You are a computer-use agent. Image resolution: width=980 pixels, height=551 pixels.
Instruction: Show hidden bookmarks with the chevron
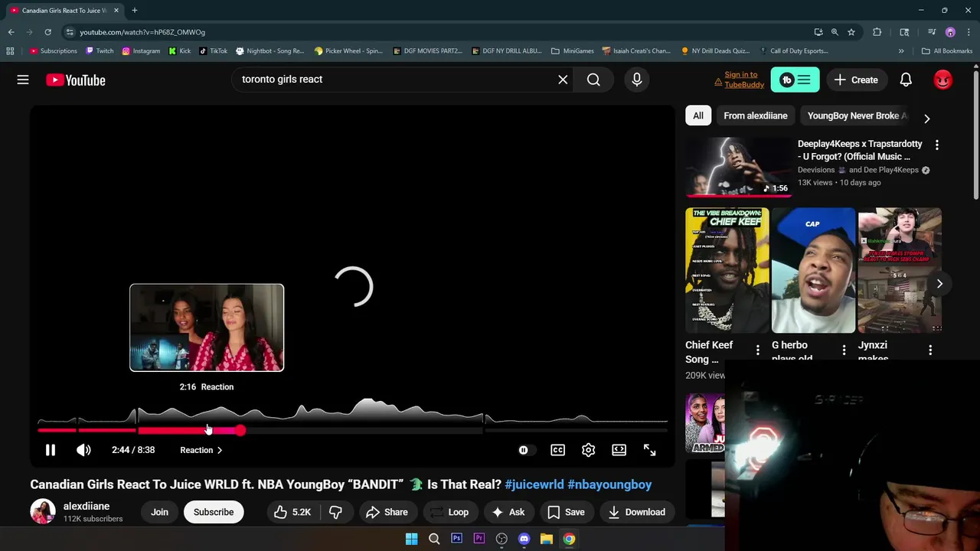(901, 51)
